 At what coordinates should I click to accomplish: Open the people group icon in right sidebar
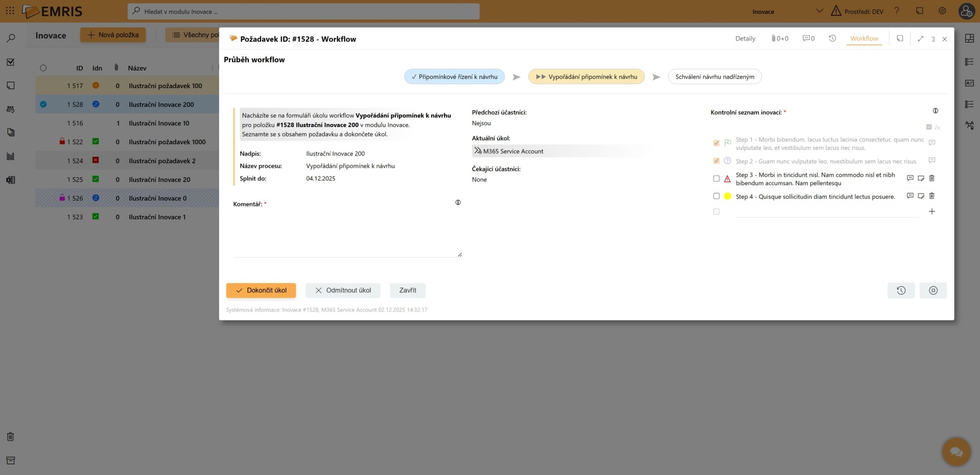point(969,125)
